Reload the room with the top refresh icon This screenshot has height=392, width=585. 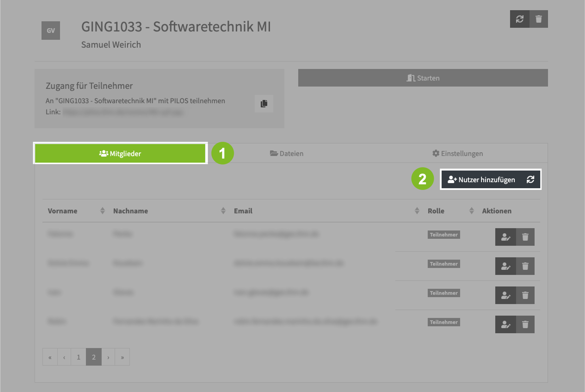tap(519, 19)
